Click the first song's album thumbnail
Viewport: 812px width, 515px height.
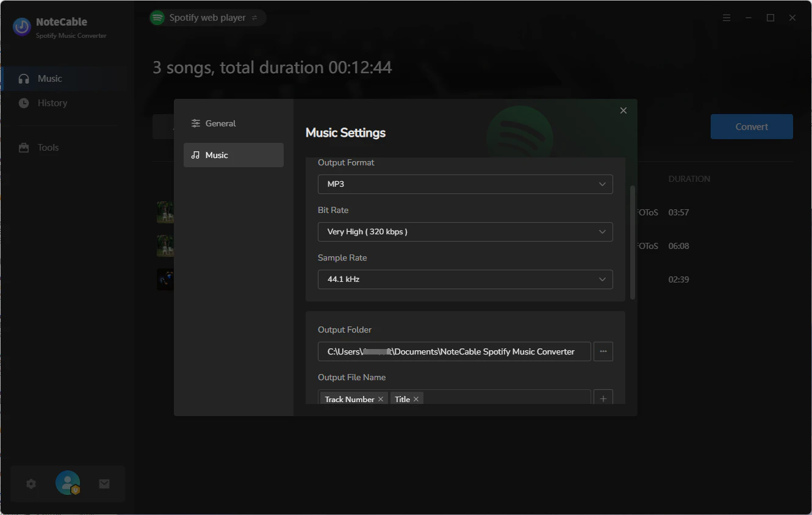[x=165, y=212]
